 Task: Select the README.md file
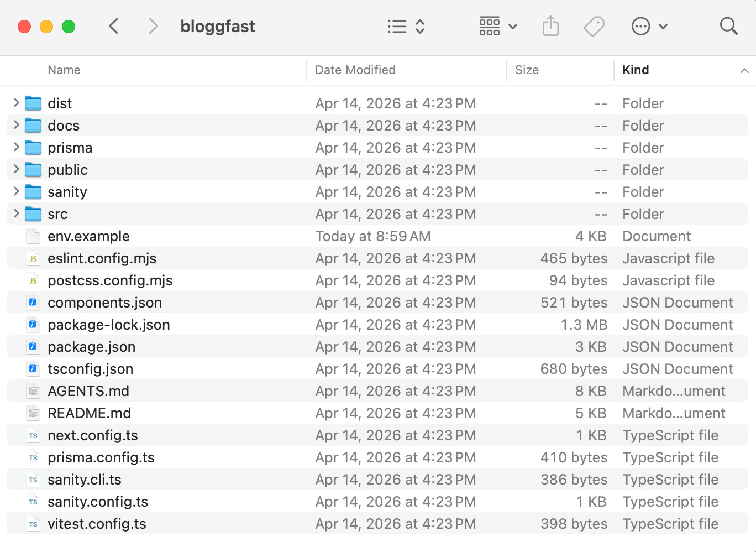(x=90, y=413)
